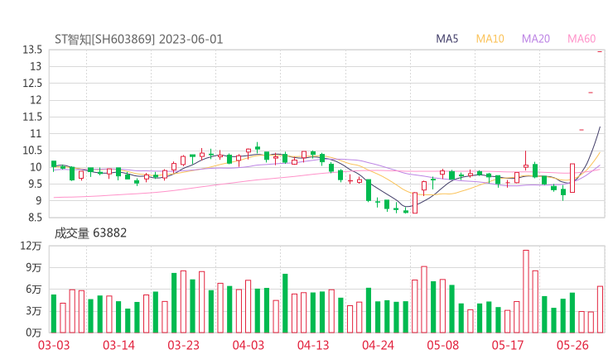Click the 13.5 price axis value
613x364 pixels.
[x=32, y=50]
